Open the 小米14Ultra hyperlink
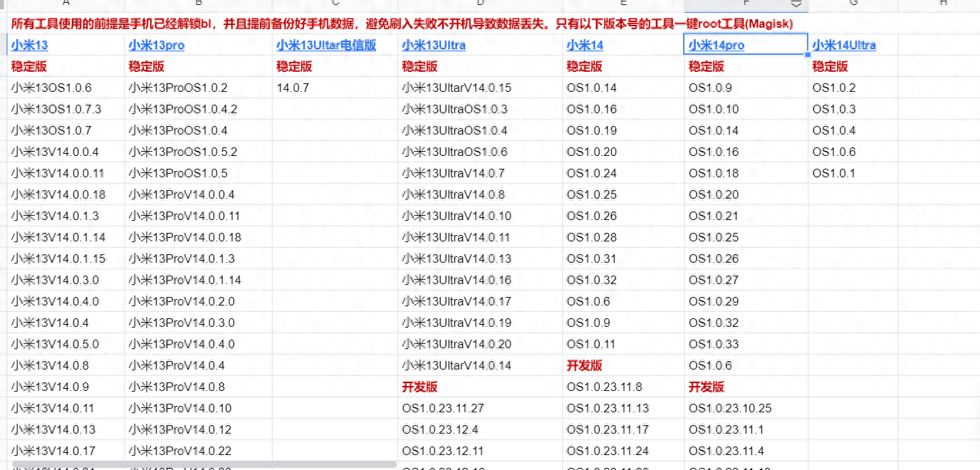980x470 pixels. click(844, 45)
